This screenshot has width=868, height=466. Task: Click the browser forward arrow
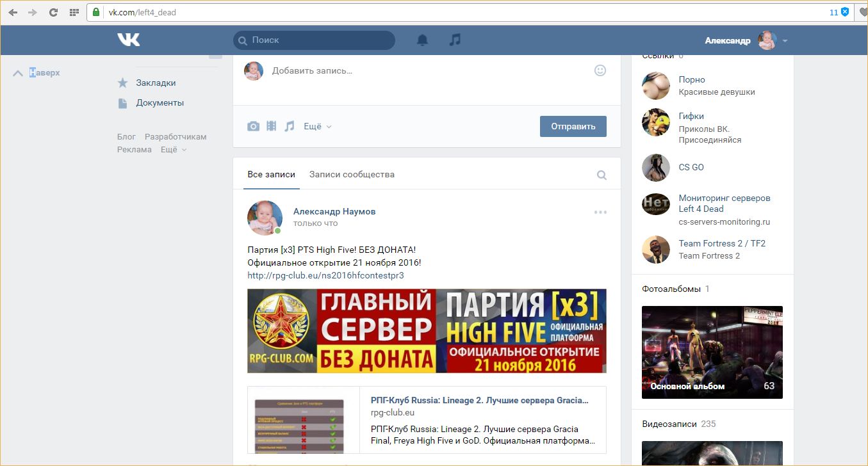(x=33, y=12)
